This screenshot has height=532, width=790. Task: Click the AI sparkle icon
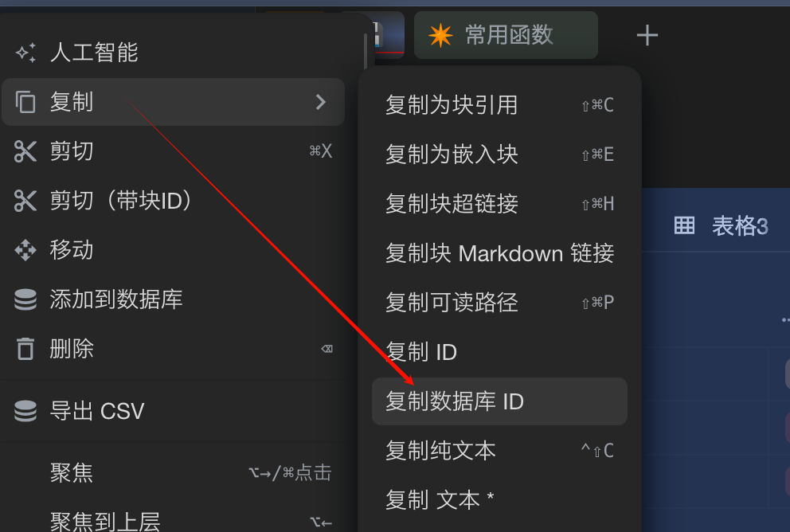click(x=25, y=53)
